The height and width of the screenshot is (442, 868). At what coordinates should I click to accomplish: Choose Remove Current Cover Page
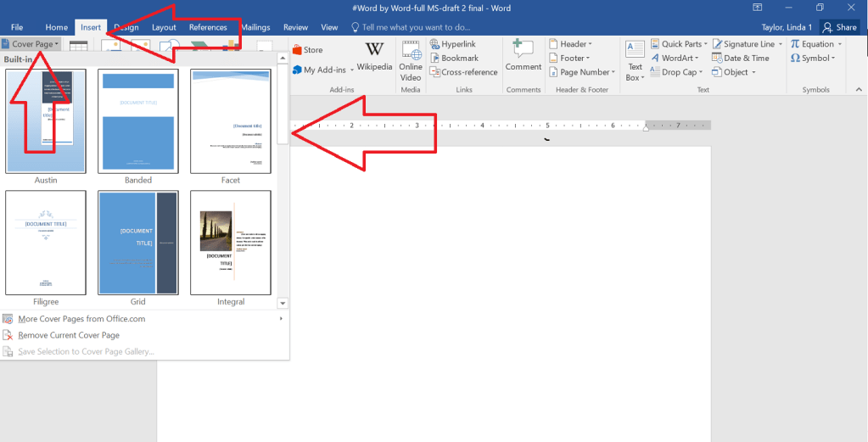click(x=68, y=335)
